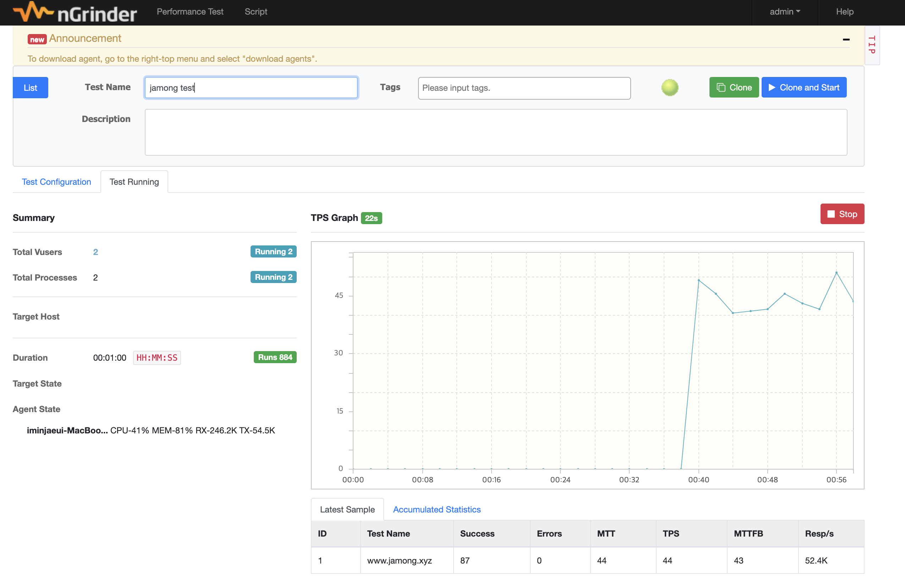Click the Total Vusers value 2
Screen dimensions: 905x588
[x=95, y=252]
